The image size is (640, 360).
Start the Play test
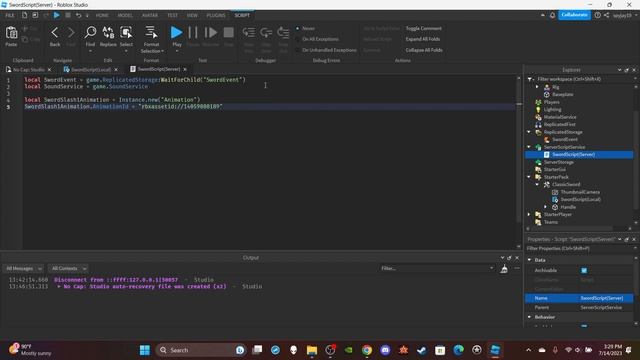pos(176,33)
